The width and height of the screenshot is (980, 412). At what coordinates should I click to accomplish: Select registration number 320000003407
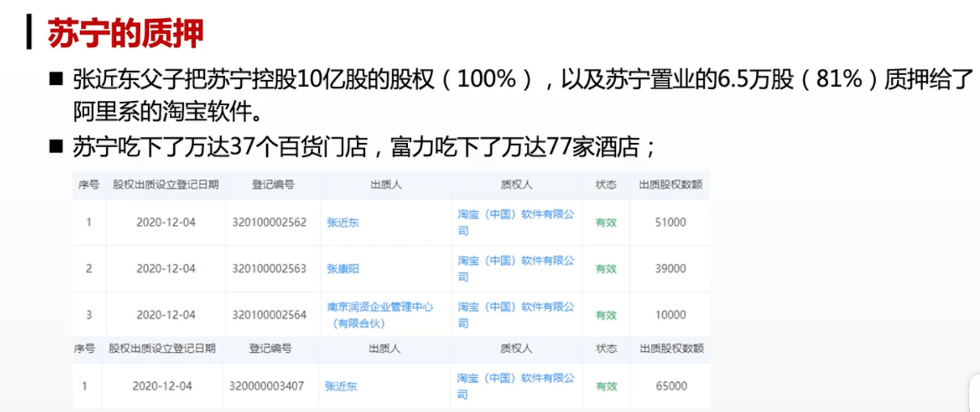[x=266, y=386]
